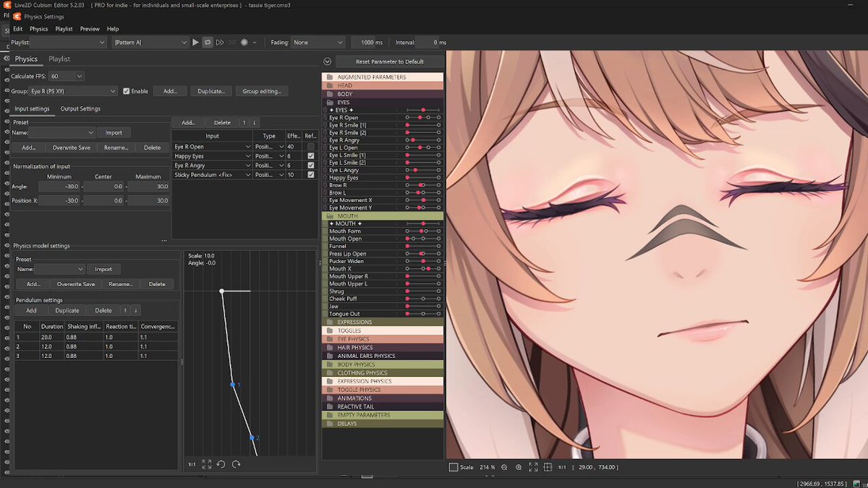Image resolution: width=868 pixels, height=488 pixels.
Task: Click Duplicate in Pendulum settings
Action: [67, 310]
